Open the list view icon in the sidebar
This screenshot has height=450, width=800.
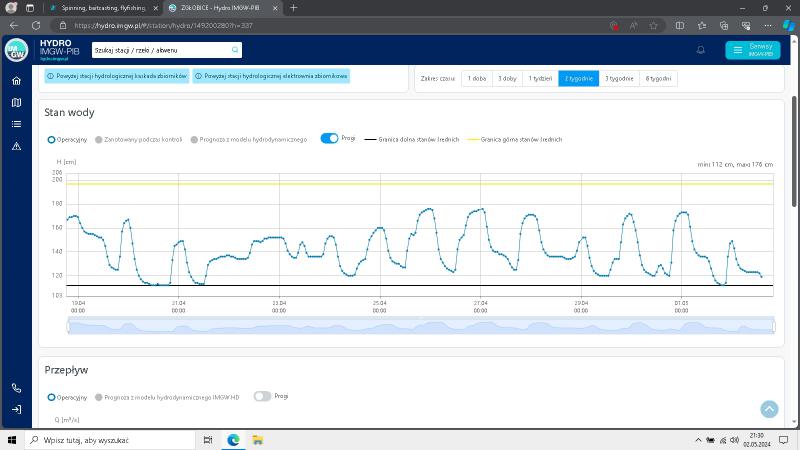[16, 124]
